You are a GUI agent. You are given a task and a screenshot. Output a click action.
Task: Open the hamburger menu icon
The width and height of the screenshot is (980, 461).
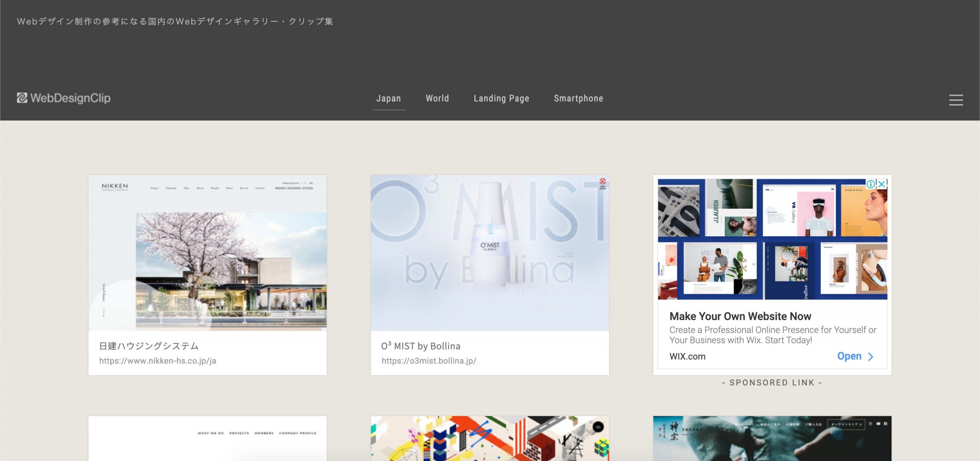[956, 100]
